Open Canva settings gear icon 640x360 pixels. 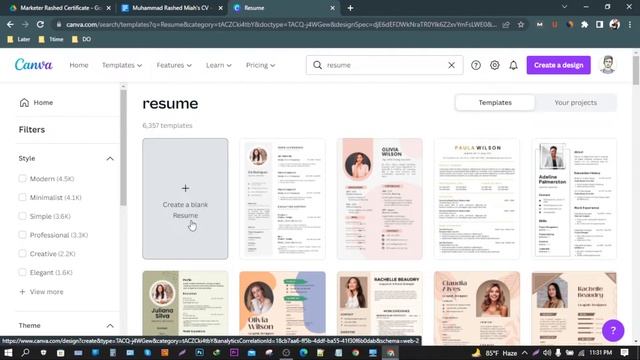click(494, 65)
